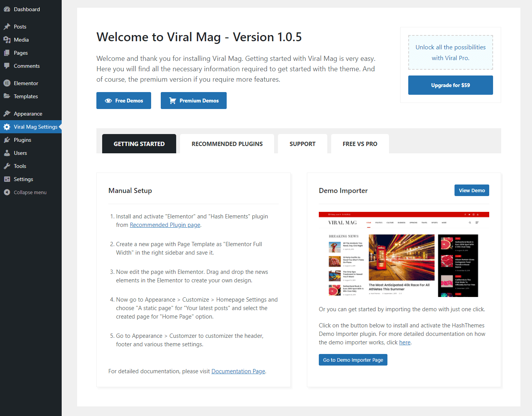Click the Posts pushpin icon

7,27
